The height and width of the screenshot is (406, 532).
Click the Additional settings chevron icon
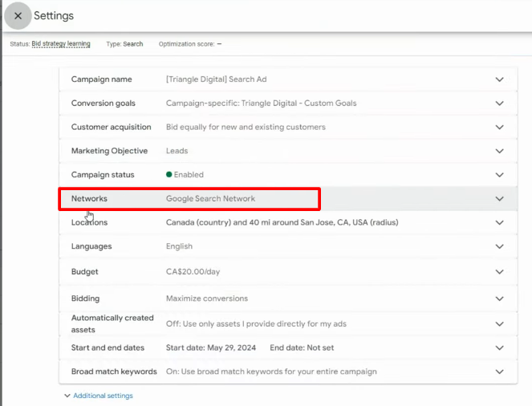click(x=67, y=396)
